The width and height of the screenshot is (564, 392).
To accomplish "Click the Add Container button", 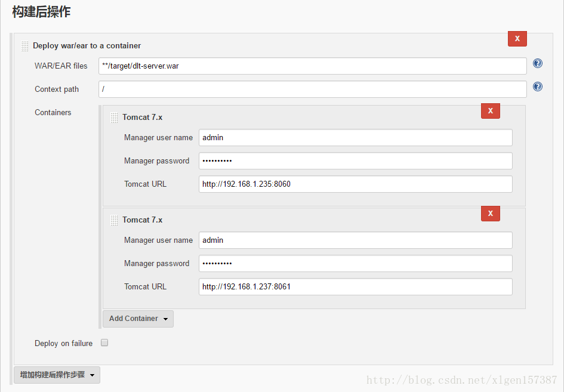I will pos(134,319).
